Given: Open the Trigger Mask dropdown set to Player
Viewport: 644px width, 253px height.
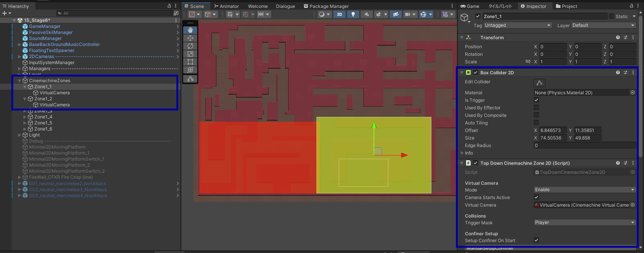Looking at the screenshot, I should [584, 222].
